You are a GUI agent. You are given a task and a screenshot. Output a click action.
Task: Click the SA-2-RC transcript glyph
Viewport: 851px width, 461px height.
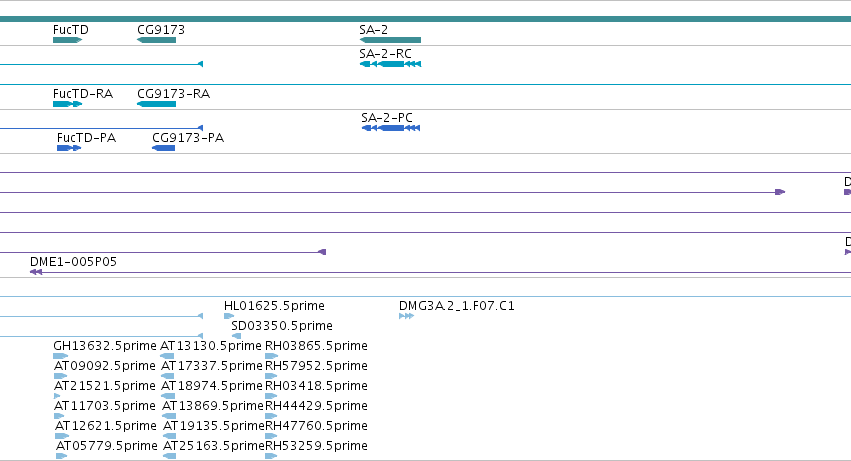[x=390, y=64]
